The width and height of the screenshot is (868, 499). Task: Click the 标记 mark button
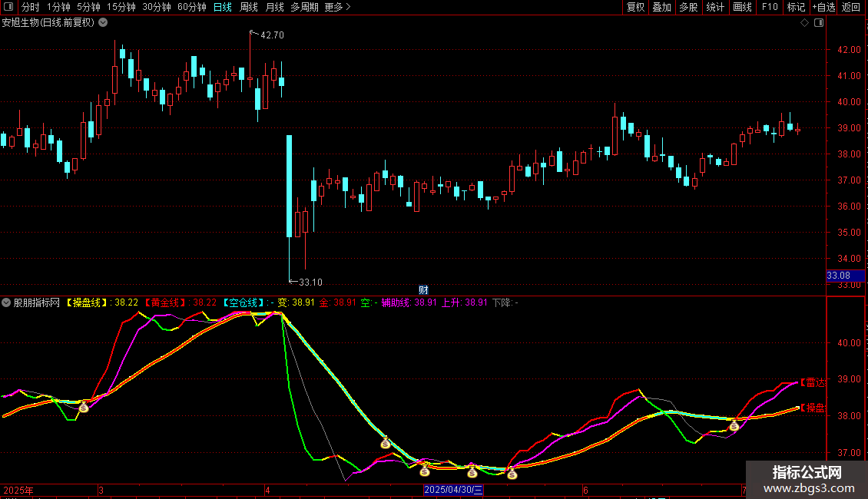pos(796,7)
